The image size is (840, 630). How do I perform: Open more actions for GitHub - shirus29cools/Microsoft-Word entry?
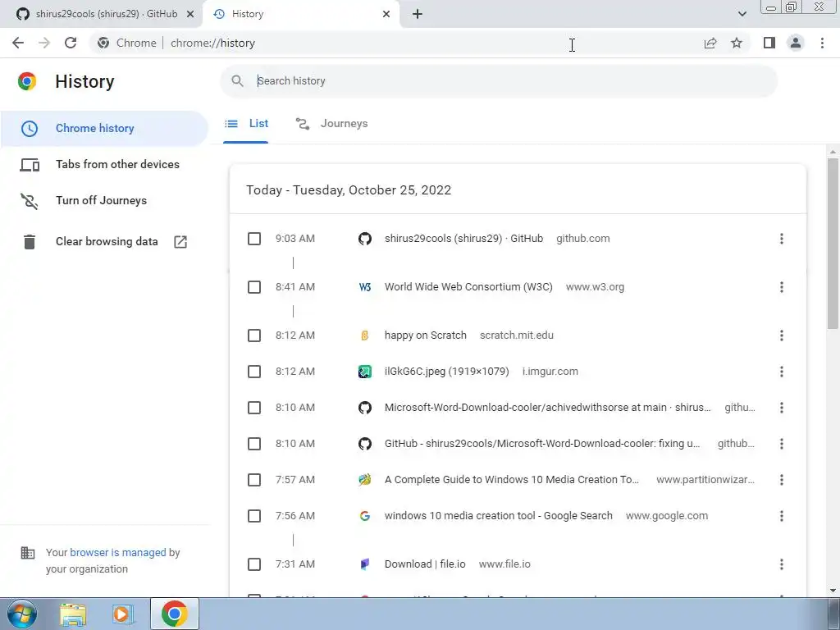782,444
